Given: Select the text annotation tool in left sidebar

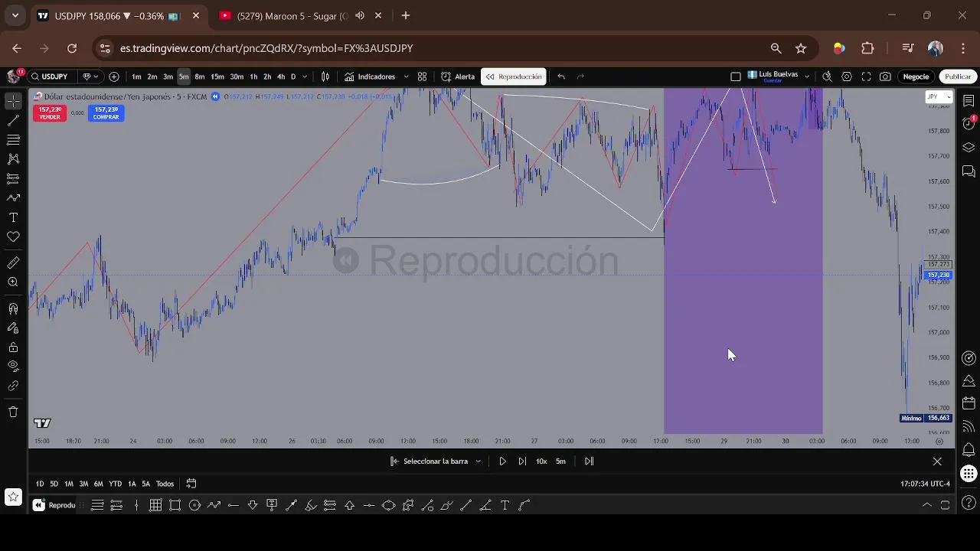Looking at the screenshot, I should [13, 217].
